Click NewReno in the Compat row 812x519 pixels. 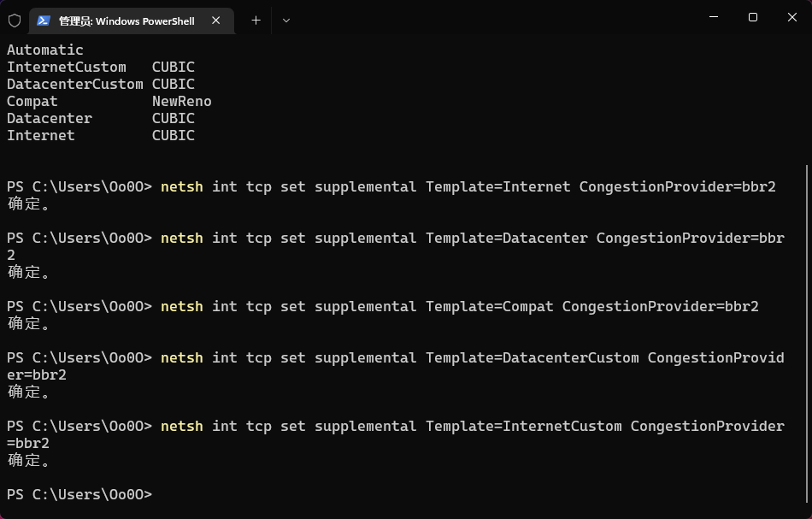182,101
